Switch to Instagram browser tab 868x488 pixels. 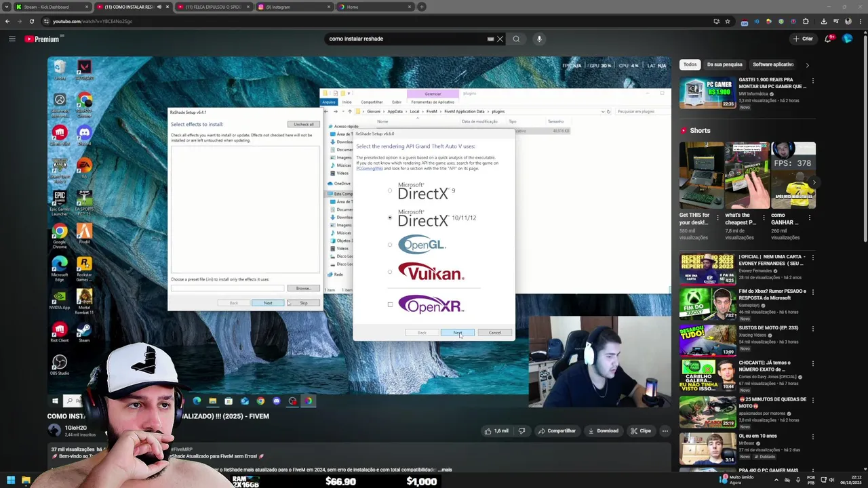pyautogui.click(x=293, y=7)
